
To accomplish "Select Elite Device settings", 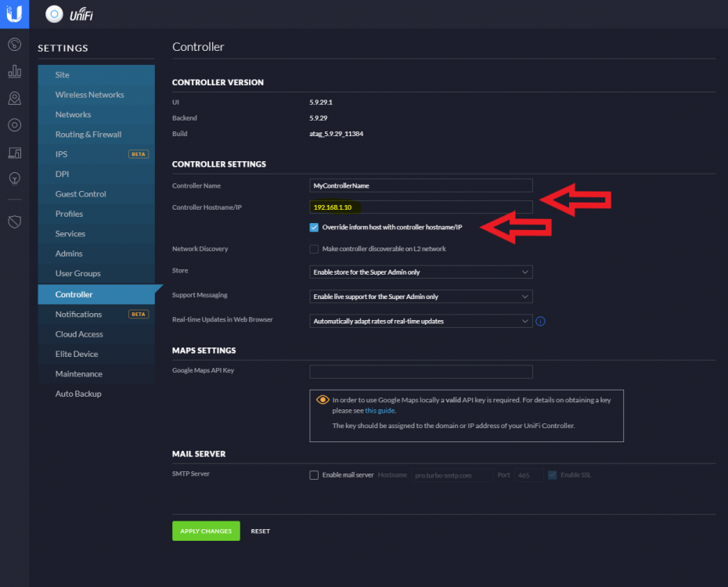I will coord(96,354).
